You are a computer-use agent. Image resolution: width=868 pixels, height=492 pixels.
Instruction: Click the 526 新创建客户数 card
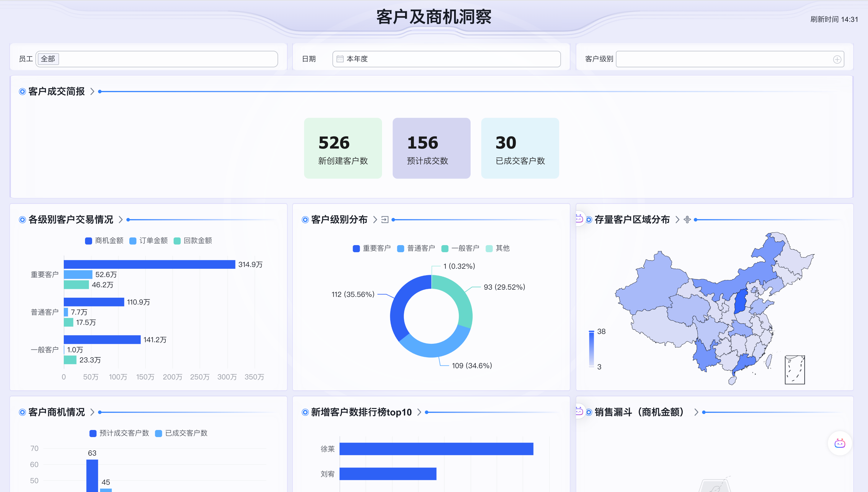pos(343,148)
